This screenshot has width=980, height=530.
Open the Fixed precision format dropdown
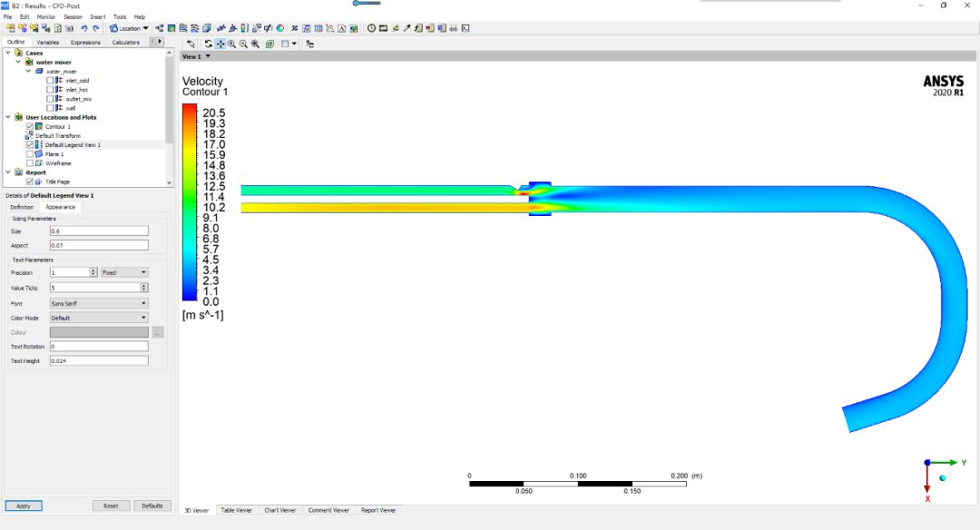pos(124,272)
